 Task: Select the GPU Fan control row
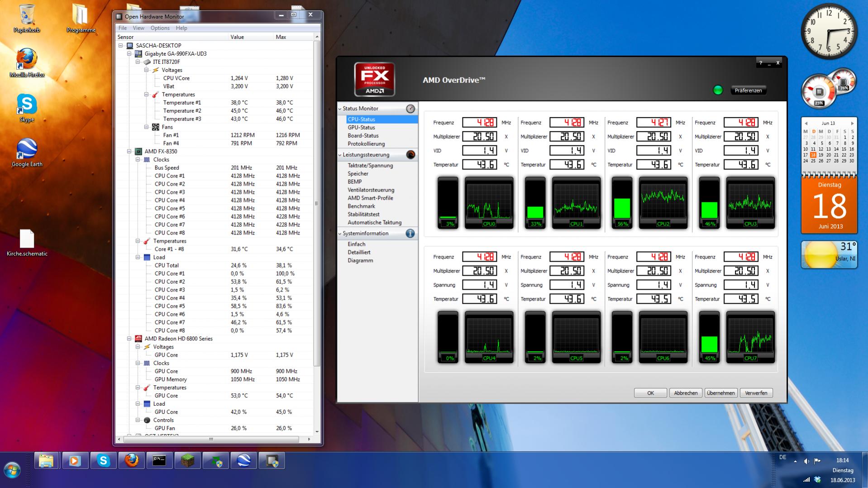tap(215, 428)
